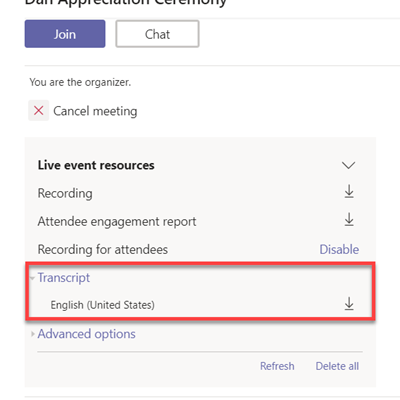The image size is (400, 400).
Task: Click the Cancel meeting label
Action: pyautogui.click(x=95, y=111)
